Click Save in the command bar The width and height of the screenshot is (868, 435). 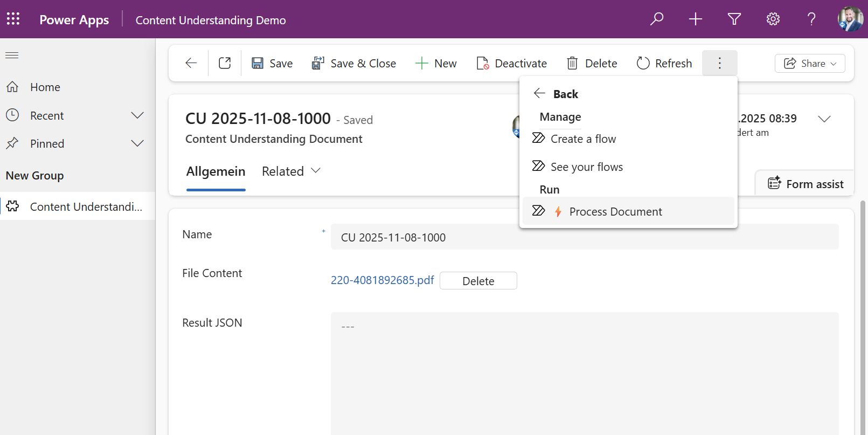point(272,63)
